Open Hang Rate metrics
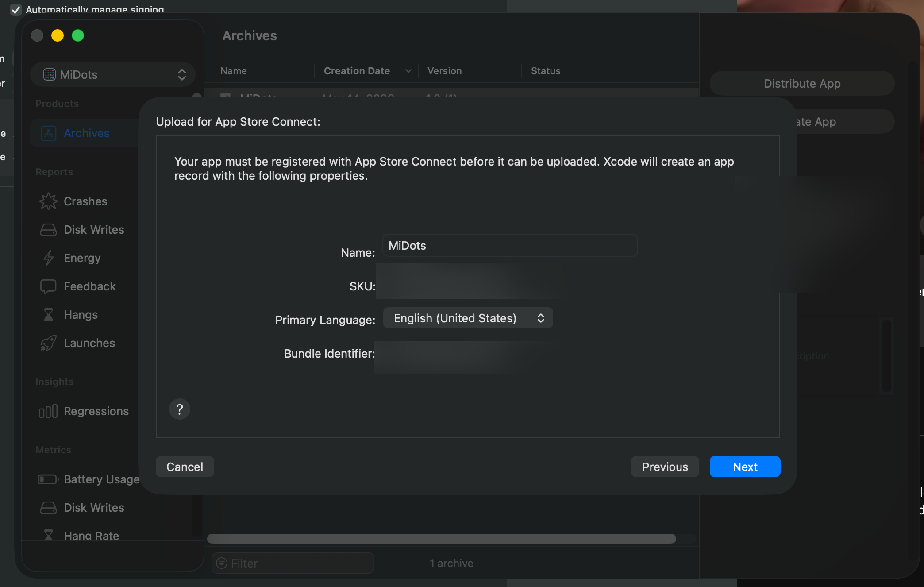 click(92, 535)
